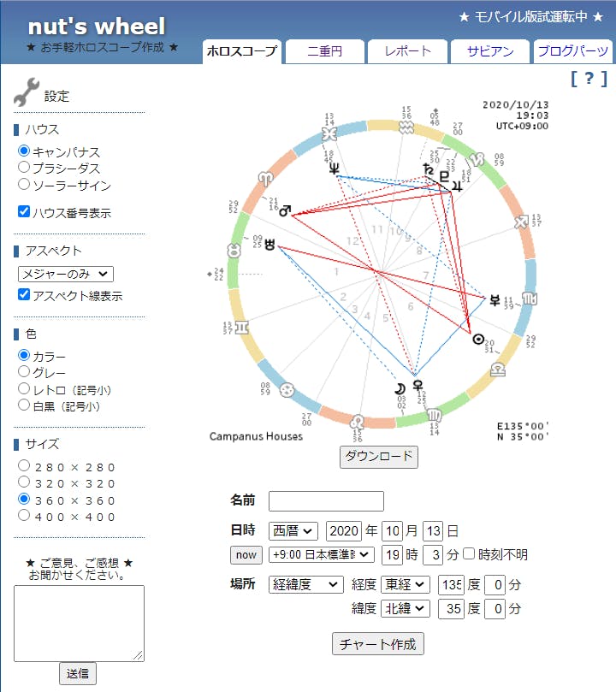Open the 北緯 latitude direction dropdown
The height and width of the screenshot is (692, 616).
click(405, 608)
